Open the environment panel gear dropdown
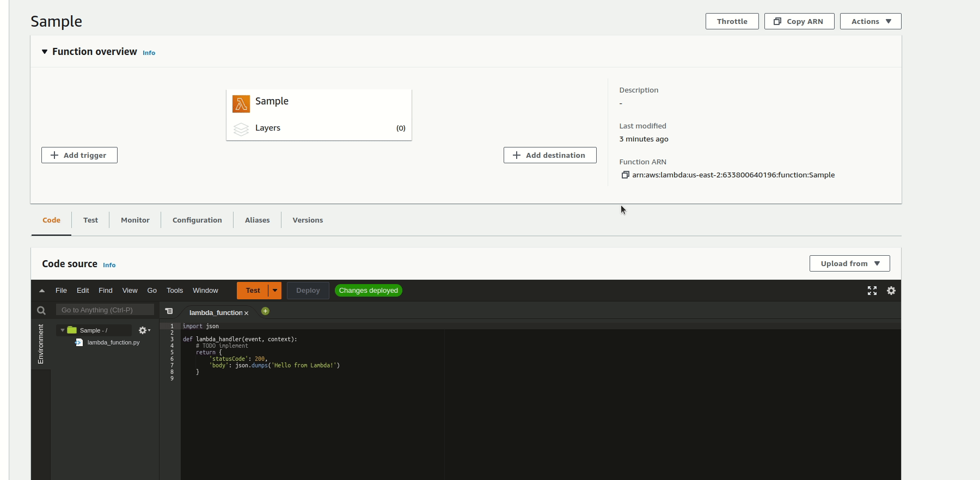The image size is (980, 480). pos(144,330)
